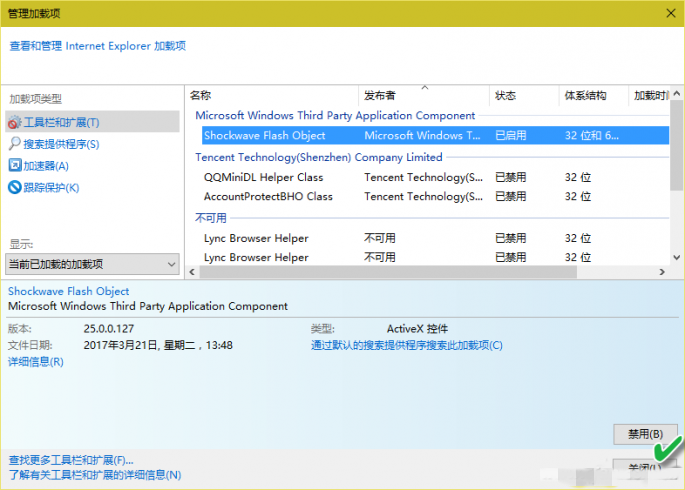
Task: Close the 管理加载项 dialog with X
Action: 671,14
